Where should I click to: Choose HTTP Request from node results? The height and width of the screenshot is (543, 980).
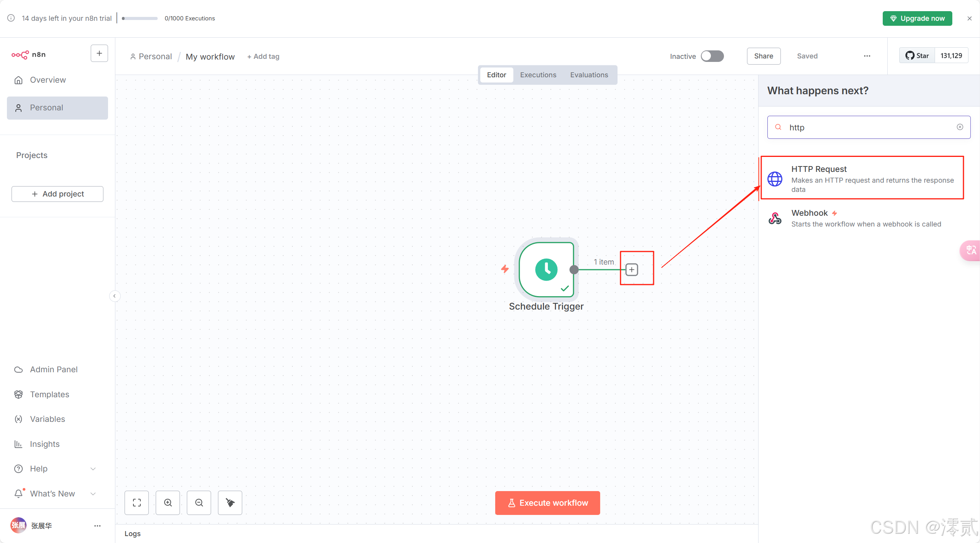[862, 178]
